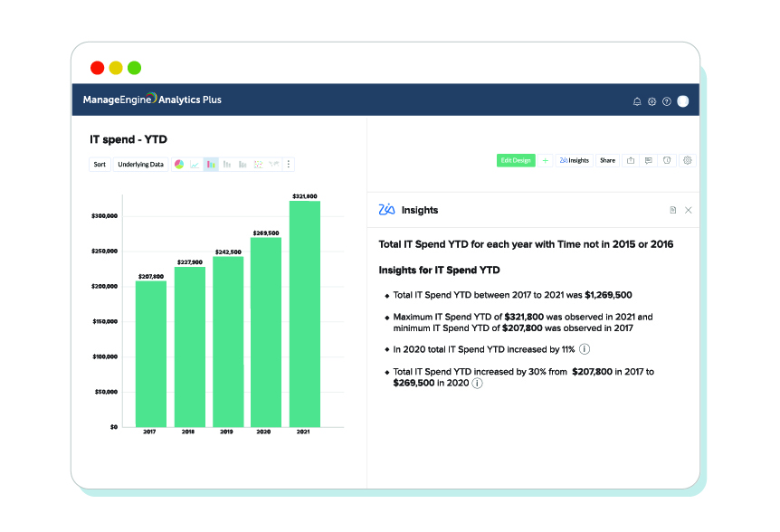Open the comments speech bubble icon
This screenshot has height=532, width=780.
pos(649,160)
